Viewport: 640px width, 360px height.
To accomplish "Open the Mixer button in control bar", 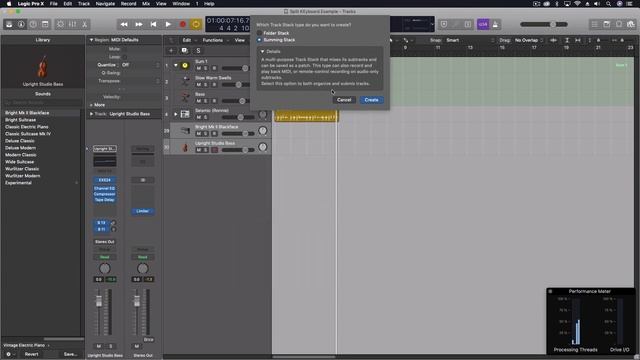I will 72,24.
